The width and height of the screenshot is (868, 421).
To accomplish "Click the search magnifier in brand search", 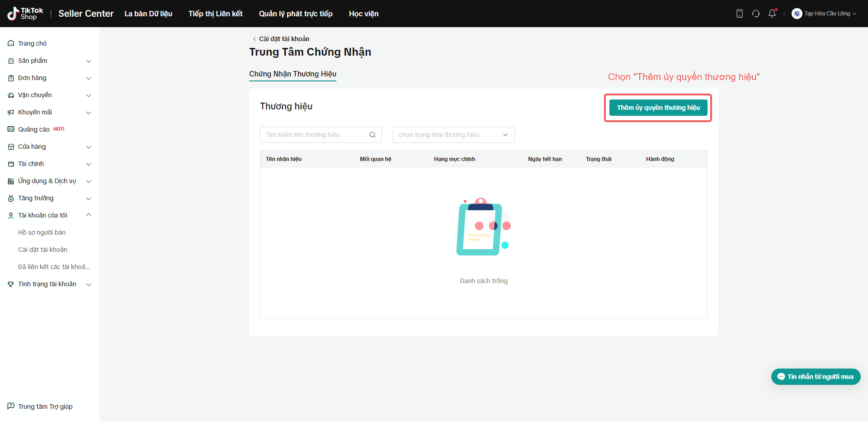I will tap(373, 135).
